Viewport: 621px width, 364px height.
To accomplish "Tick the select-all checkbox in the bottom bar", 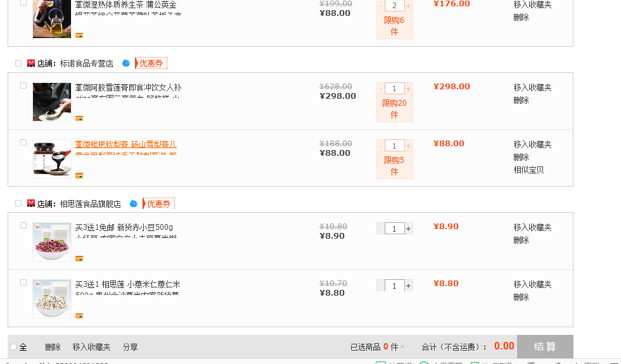I will pos(13,347).
